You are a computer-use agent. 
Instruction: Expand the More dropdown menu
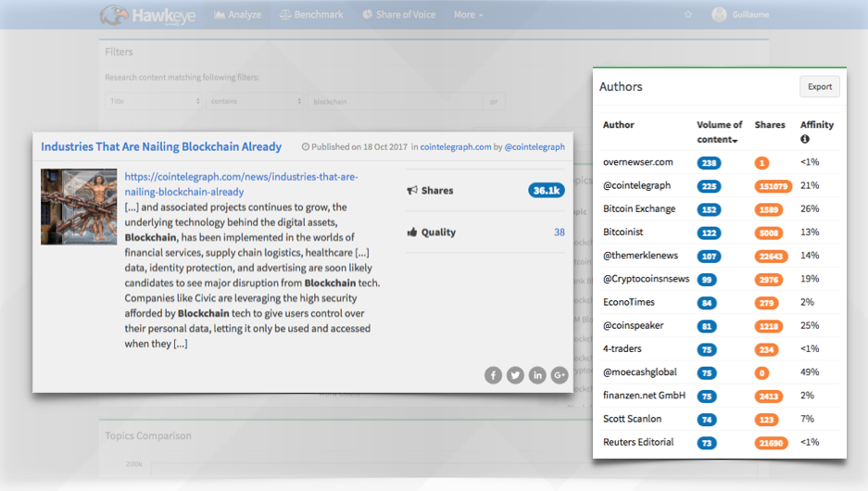point(469,15)
